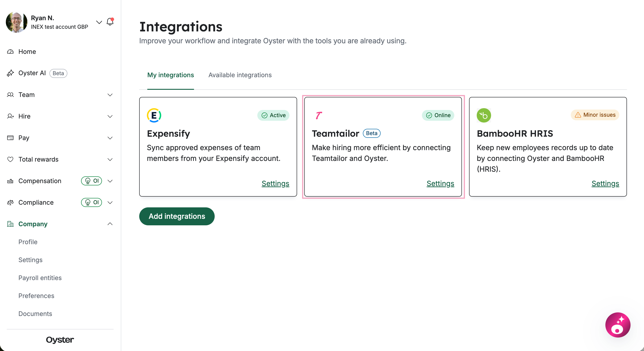The height and width of the screenshot is (351, 644).
Task: Click the Company building icon
Action: point(10,224)
